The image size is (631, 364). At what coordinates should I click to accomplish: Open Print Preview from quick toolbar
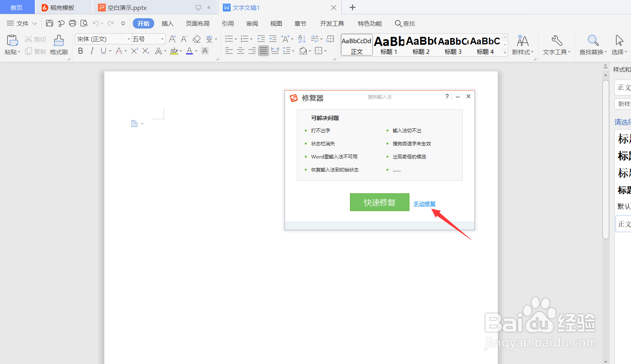[84, 23]
